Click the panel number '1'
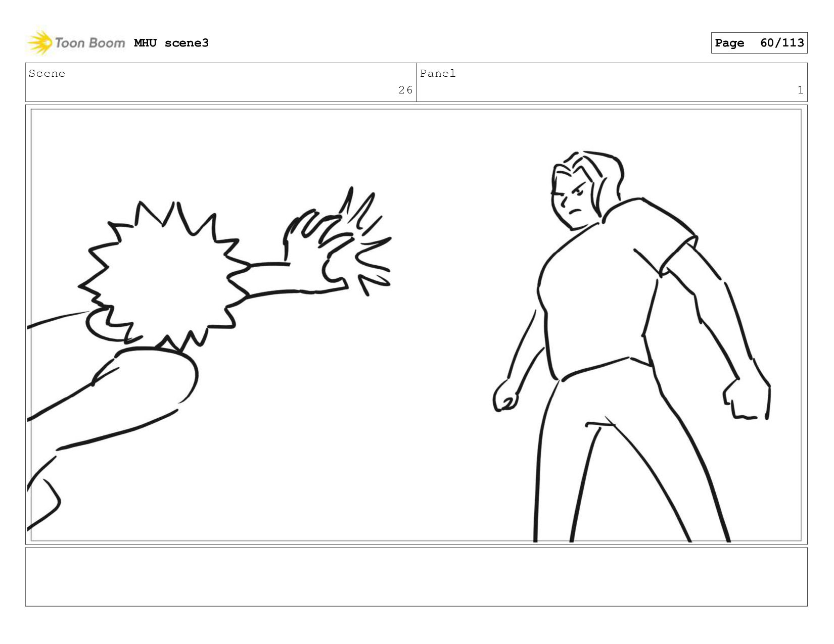 pos(800,90)
